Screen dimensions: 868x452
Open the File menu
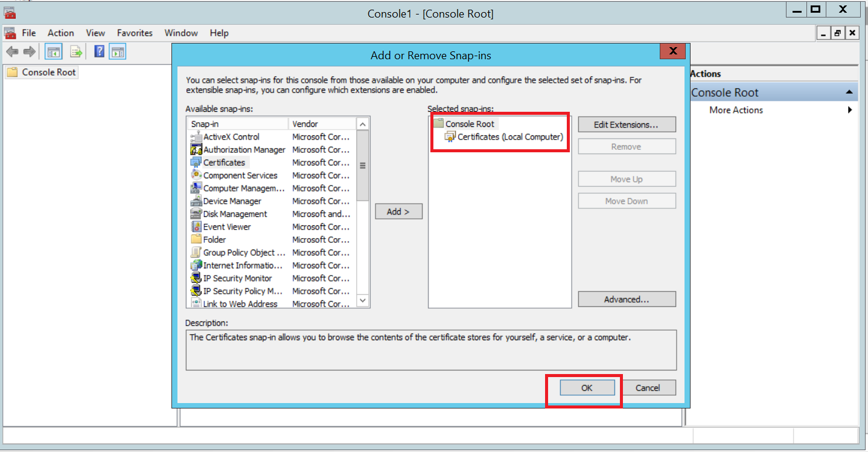click(29, 33)
